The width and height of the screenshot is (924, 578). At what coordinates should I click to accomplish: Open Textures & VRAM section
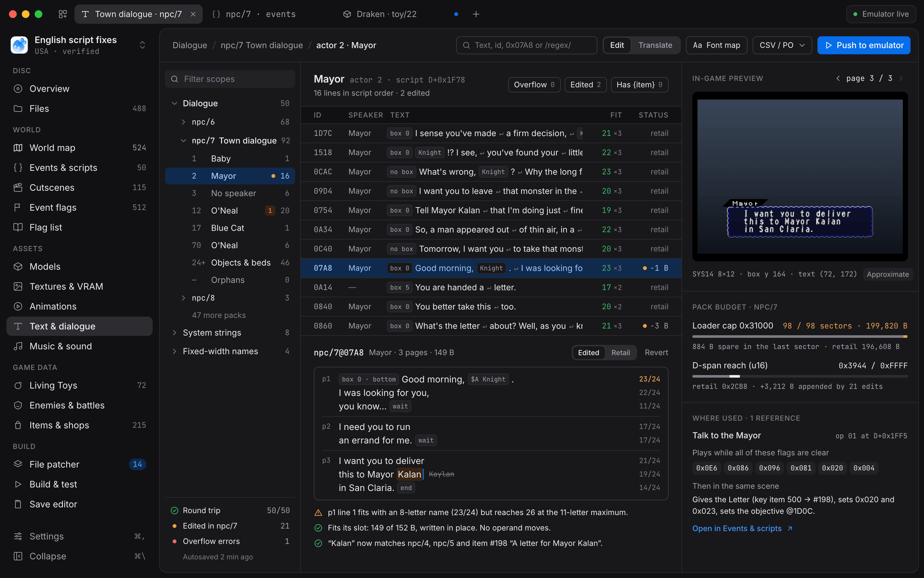tap(80, 286)
